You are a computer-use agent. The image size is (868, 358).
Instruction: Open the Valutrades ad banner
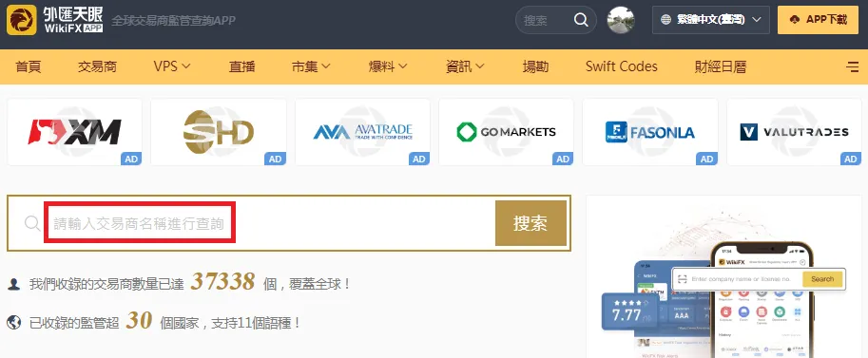tap(794, 132)
